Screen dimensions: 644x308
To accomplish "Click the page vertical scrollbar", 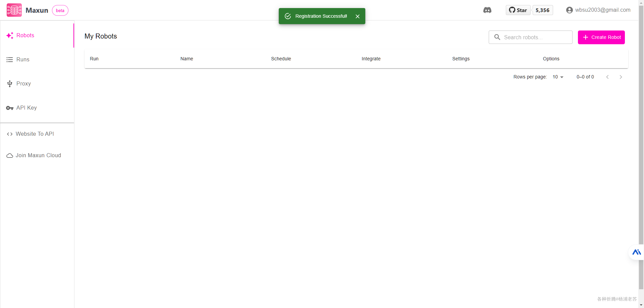I will [641, 147].
